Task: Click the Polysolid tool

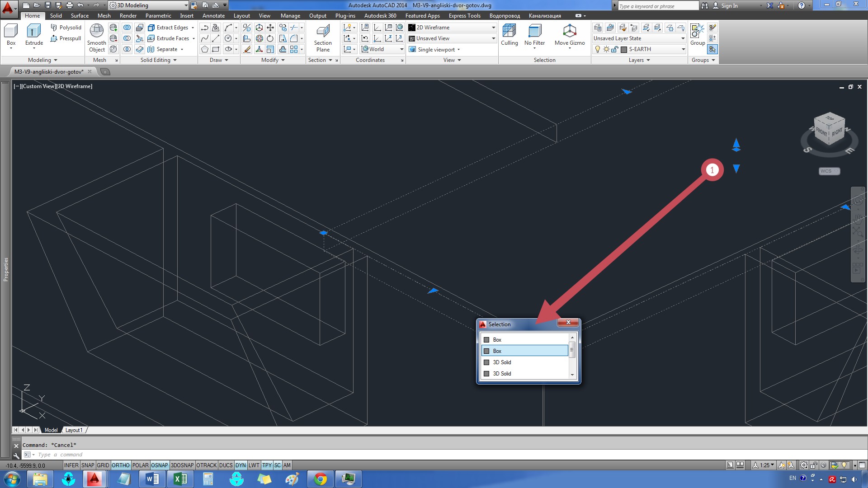Action: [66, 28]
